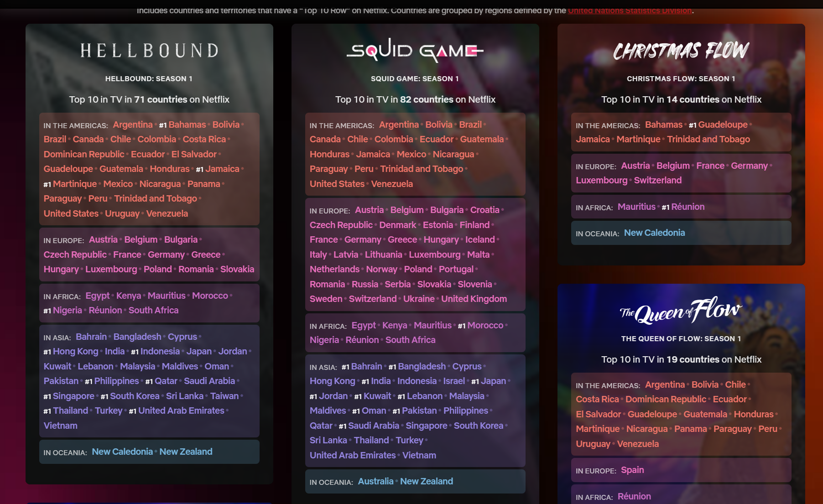Select #1 Guadeloupe in Christmas Flow card
The image size is (823, 504).
[x=718, y=125]
